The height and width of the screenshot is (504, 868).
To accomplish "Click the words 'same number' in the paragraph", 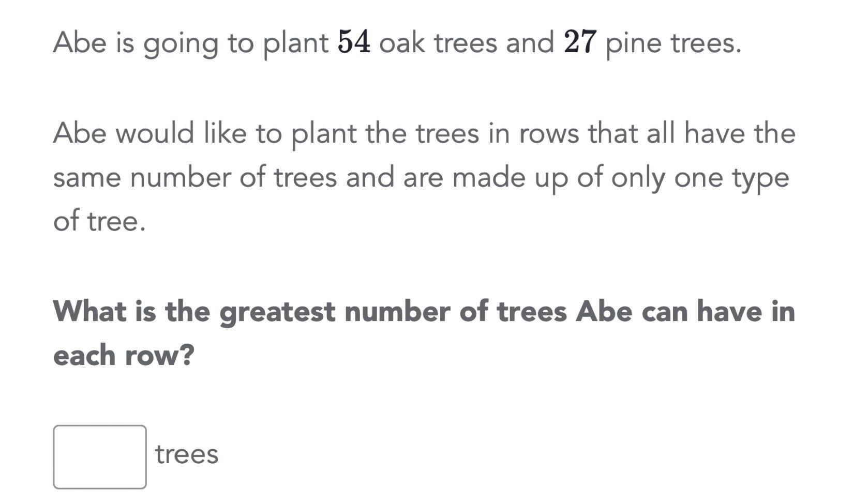I will coord(142,177).
